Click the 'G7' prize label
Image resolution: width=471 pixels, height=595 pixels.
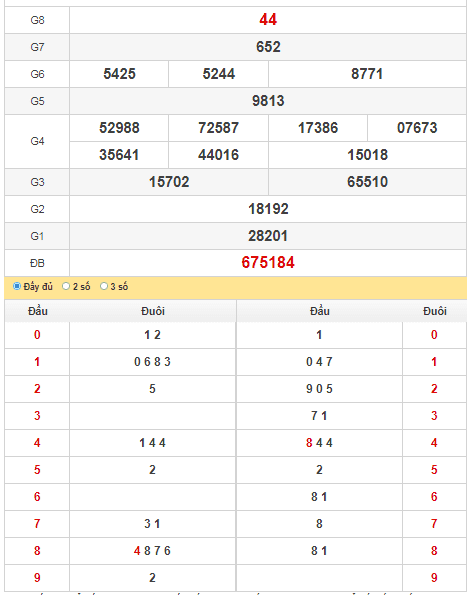(37, 47)
